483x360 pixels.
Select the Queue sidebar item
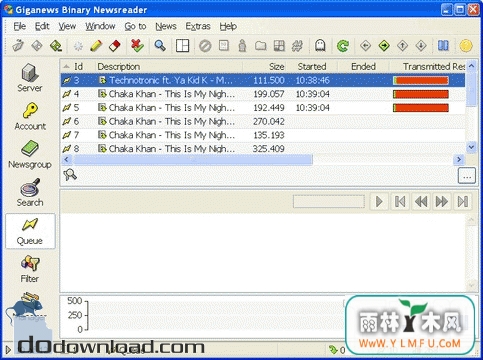[30, 231]
